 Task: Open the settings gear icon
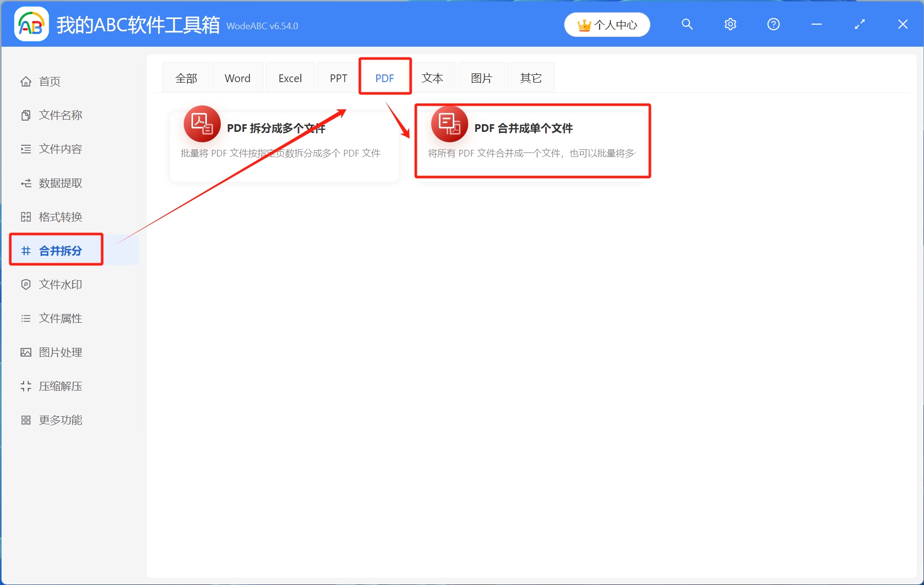(730, 24)
